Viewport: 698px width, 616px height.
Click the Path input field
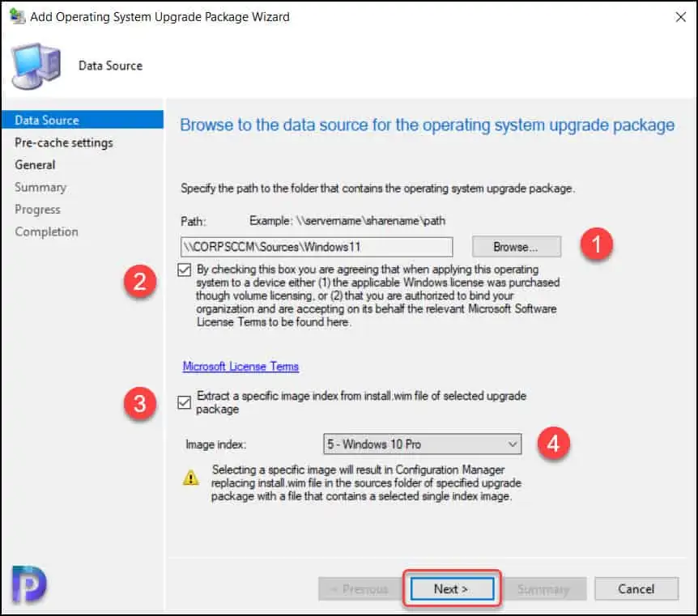(317, 247)
